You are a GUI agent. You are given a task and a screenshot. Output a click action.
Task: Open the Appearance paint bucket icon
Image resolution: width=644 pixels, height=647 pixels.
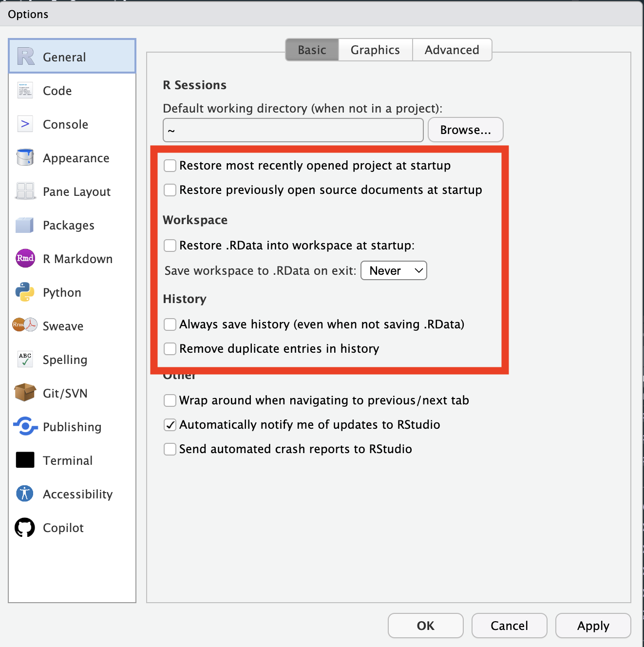[x=25, y=158]
